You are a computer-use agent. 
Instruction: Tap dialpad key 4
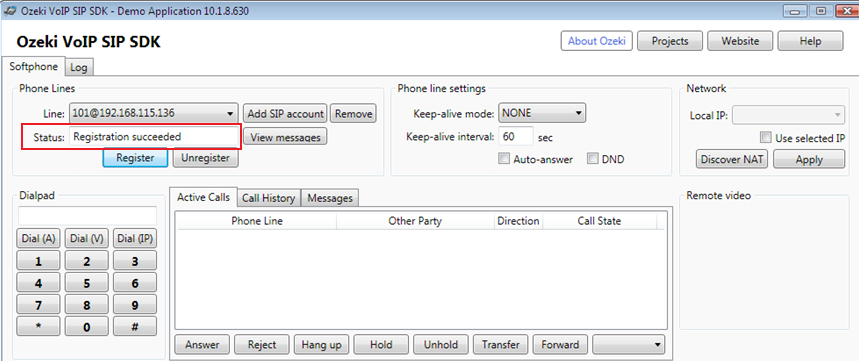(x=38, y=283)
